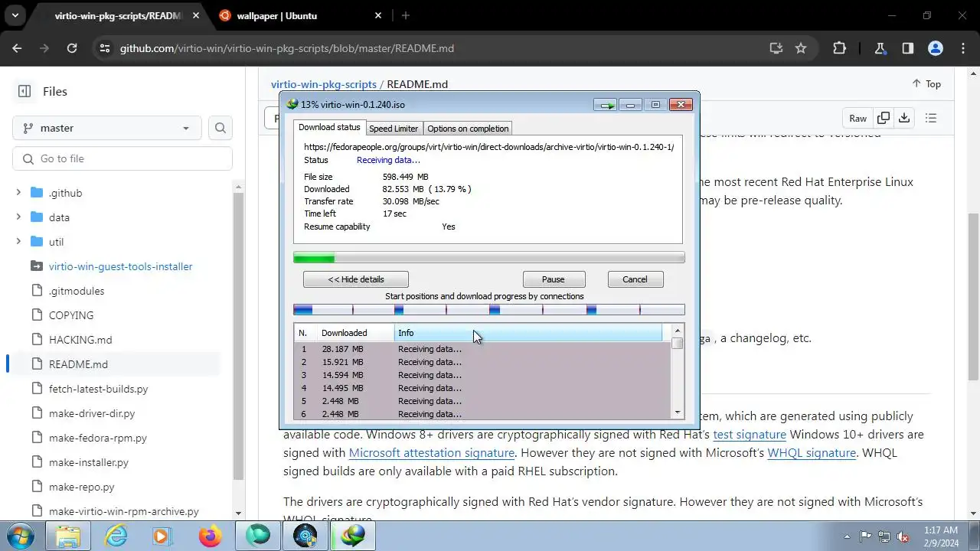Open the master branch dropdown
Screen dimensions: 980x551
click(x=106, y=128)
